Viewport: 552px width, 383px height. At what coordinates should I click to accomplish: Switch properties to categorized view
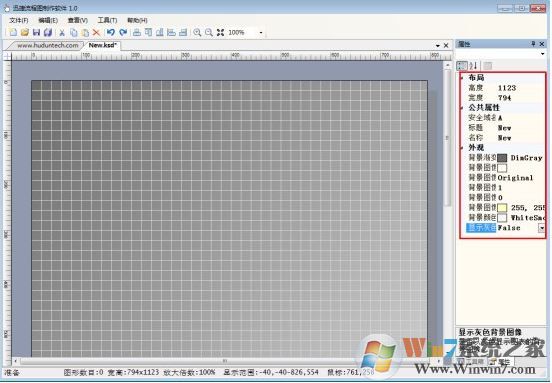(462, 65)
